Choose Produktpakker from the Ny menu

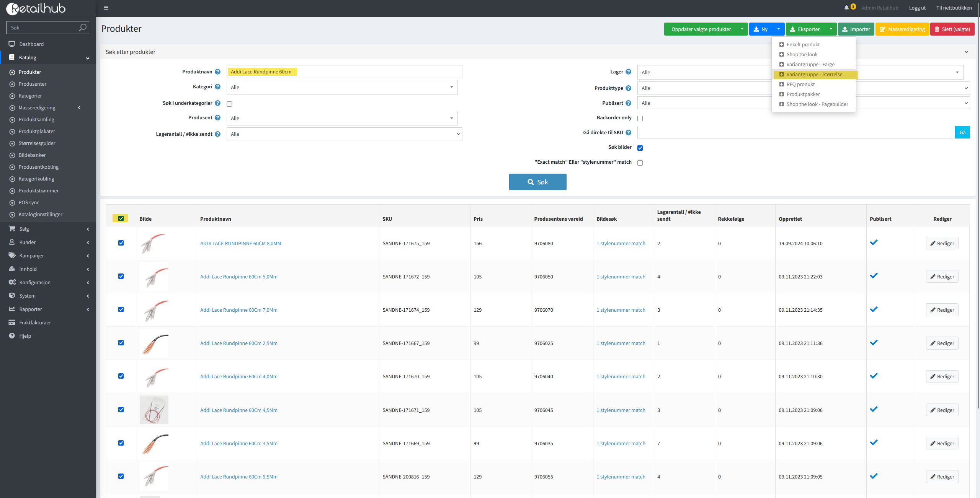tap(803, 94)
